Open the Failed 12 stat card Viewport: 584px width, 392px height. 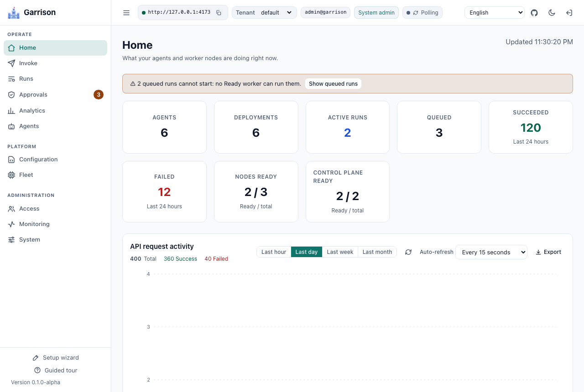[164, 191]
